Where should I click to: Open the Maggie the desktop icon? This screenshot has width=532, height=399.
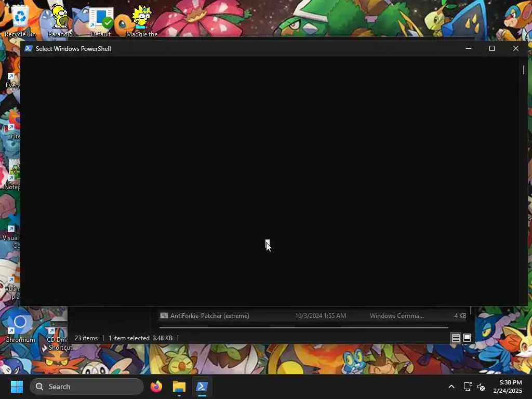142,21
